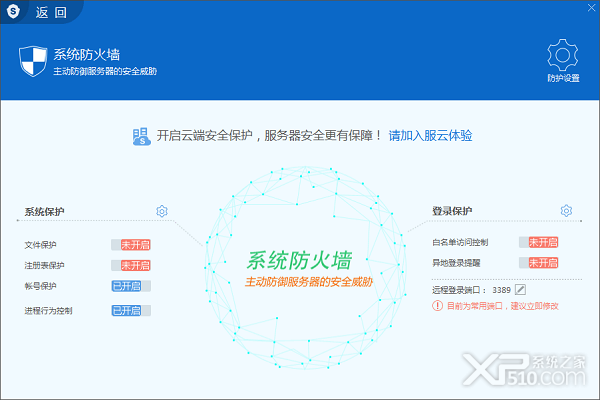Click the 文件保护 label
The width and height of the screenshot is (600, 400).
40,245
